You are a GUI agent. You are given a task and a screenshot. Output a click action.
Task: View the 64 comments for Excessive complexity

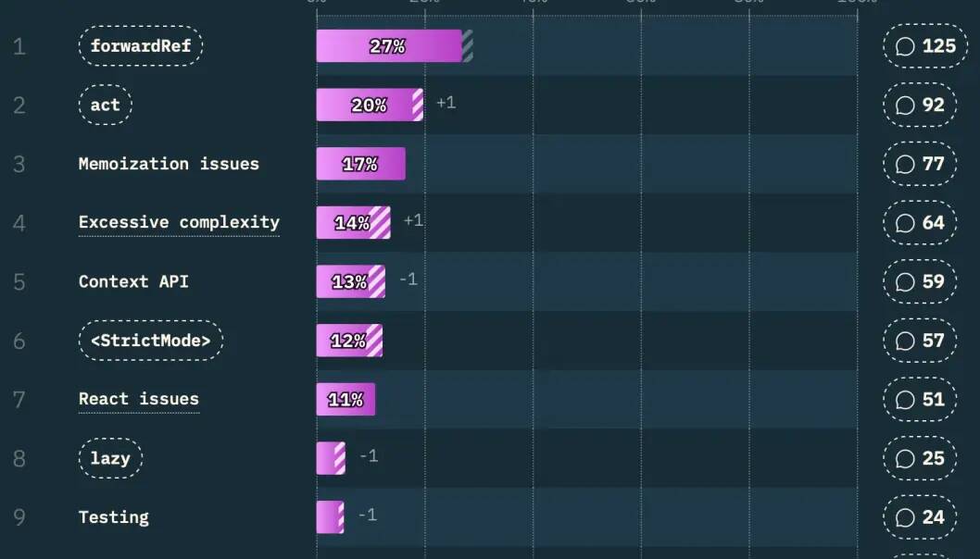(x=920, y=222)
